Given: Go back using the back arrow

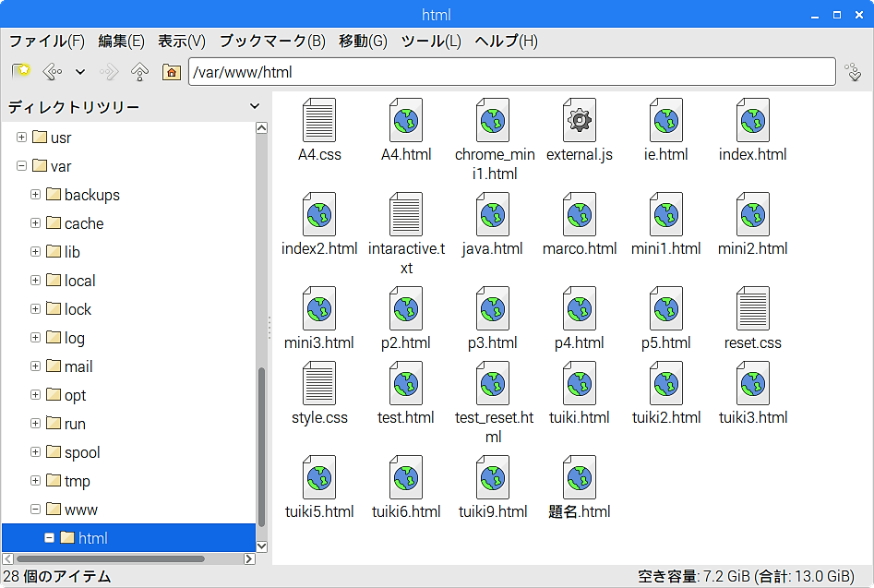Looking at the screenshot, I should (53, 72).
